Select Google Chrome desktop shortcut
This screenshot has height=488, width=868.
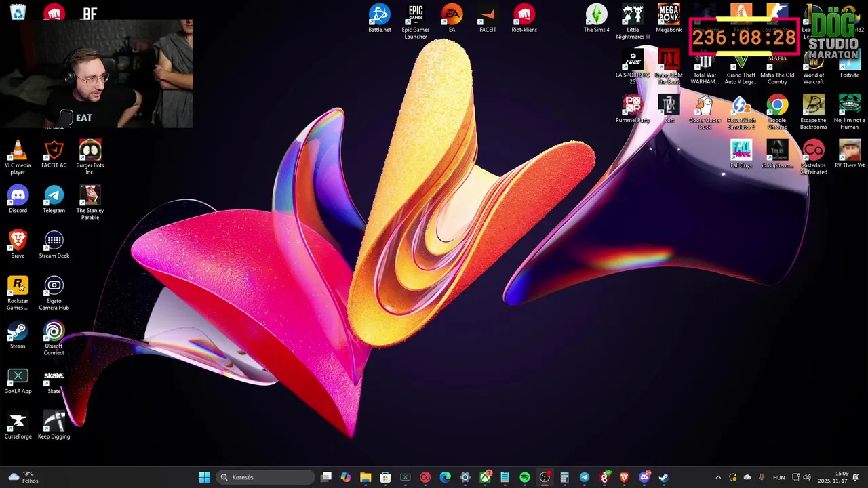(x=777, y=113)
